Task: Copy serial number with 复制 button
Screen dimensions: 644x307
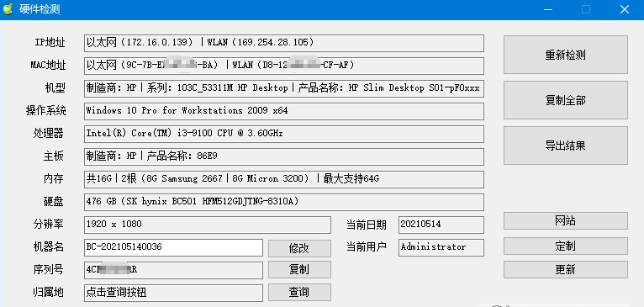Action: [299, 270]
